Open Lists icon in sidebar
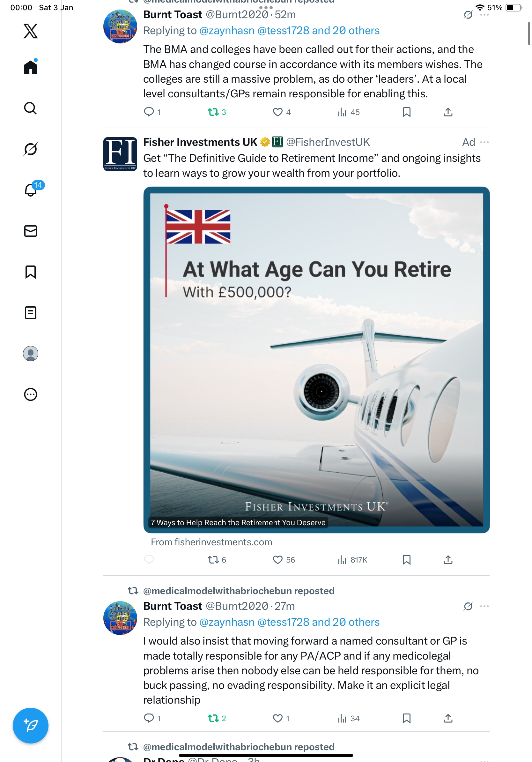The image size is (532, 762). [x=31, y=313]
